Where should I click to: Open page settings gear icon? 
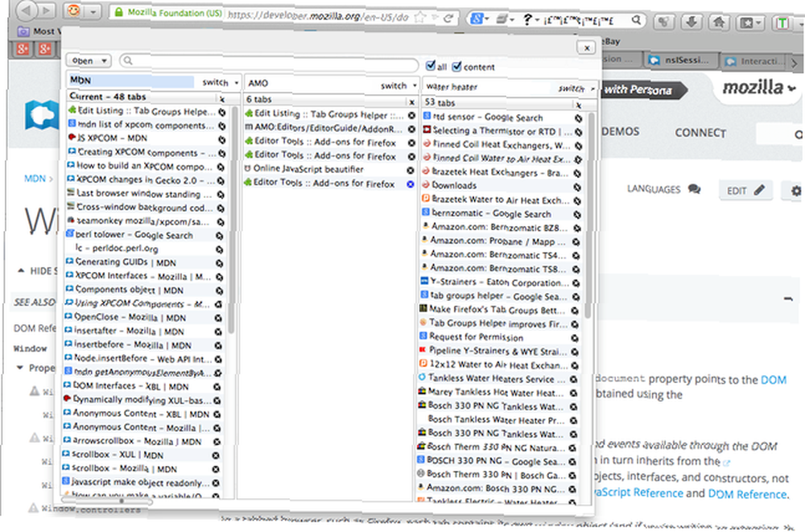pos(795,191)
